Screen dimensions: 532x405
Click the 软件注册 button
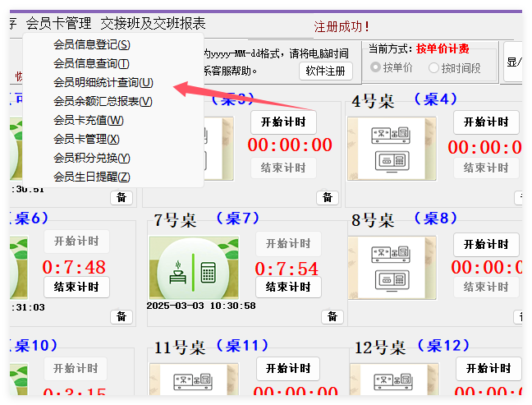tap(326, 71)
